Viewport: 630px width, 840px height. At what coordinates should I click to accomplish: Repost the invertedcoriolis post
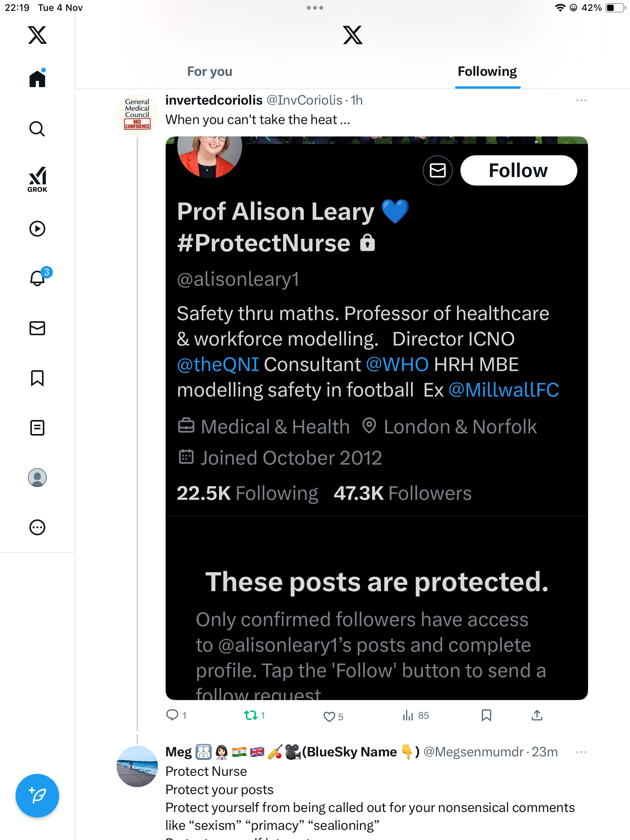251,715
